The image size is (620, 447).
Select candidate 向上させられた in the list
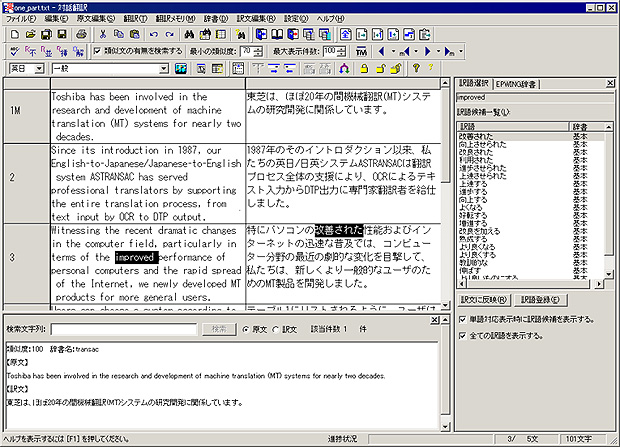[482, 144]
